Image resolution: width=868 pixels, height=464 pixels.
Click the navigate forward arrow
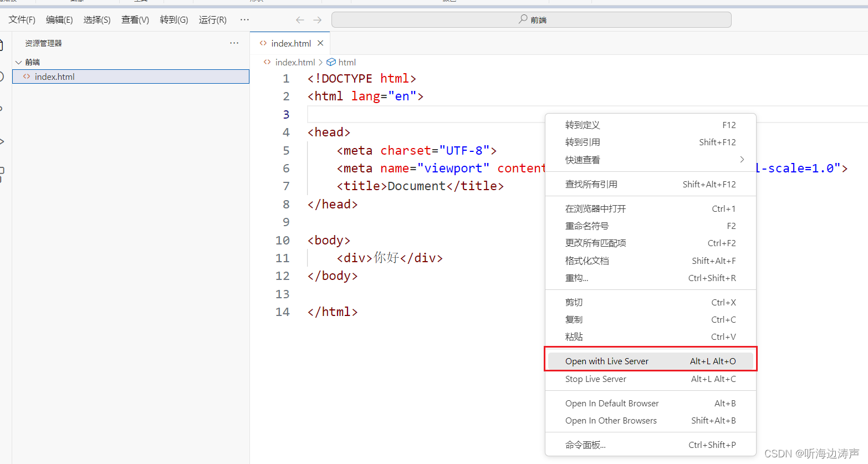click(x=317, y=20)
